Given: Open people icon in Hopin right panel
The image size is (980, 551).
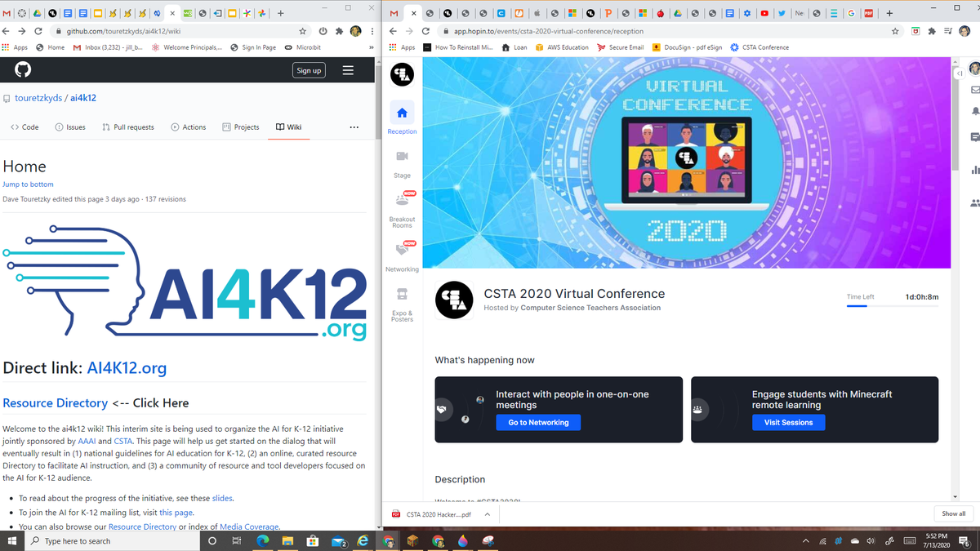Looking at the screenshot, I should pyautogui.click(x=974, y=202).
